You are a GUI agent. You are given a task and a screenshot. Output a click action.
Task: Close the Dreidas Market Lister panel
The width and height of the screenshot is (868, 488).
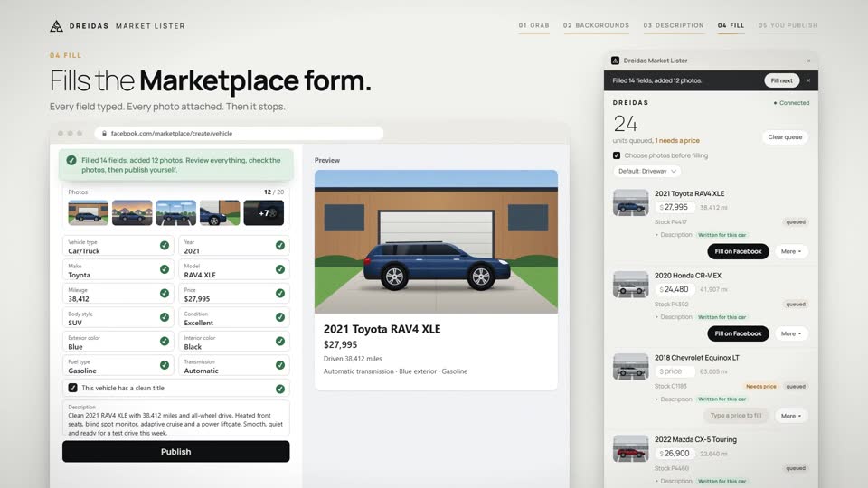point(808,61)
